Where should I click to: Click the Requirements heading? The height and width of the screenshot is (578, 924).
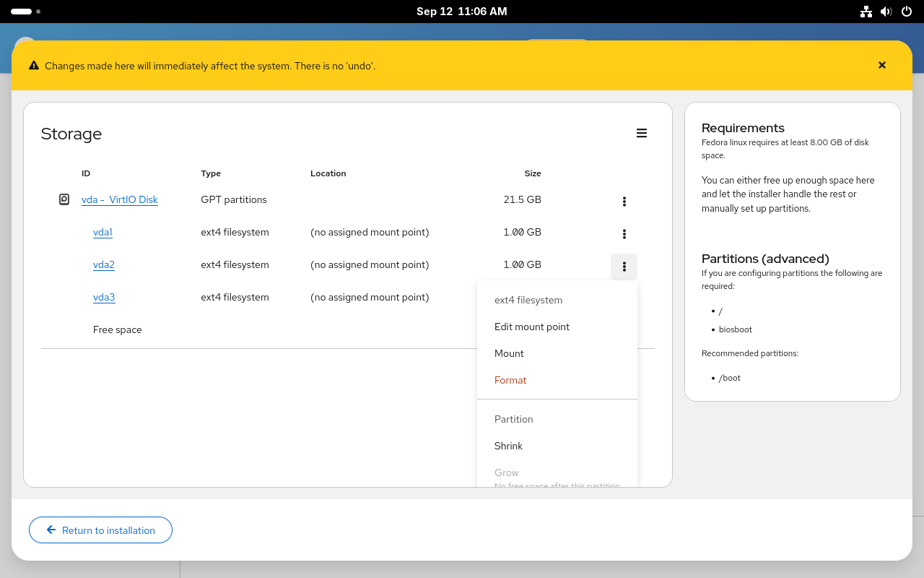pyautogui.click(x=743, y=128)
